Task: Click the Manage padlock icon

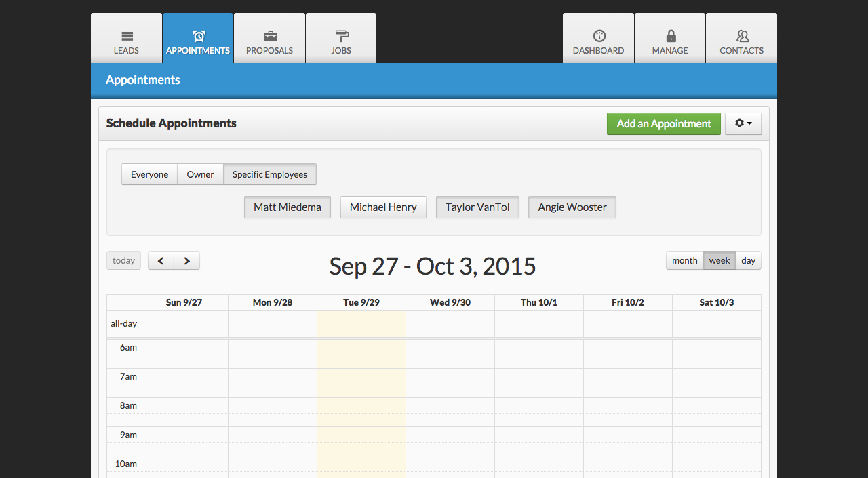Action: (671, 36)
